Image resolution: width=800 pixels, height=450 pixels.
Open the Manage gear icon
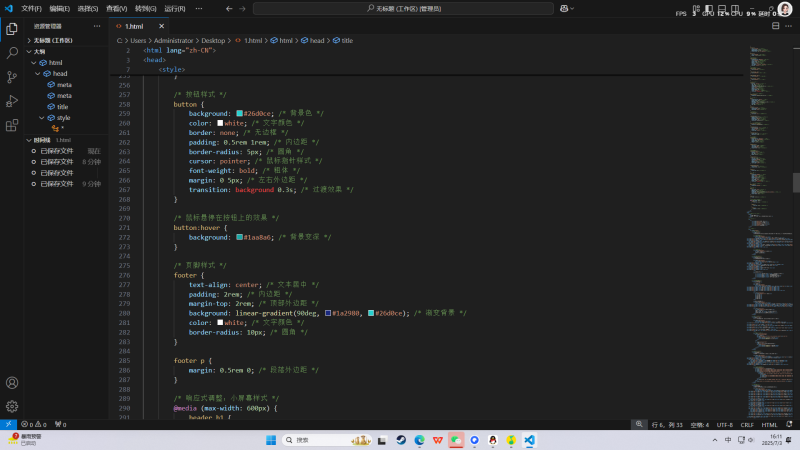(12, 407)
